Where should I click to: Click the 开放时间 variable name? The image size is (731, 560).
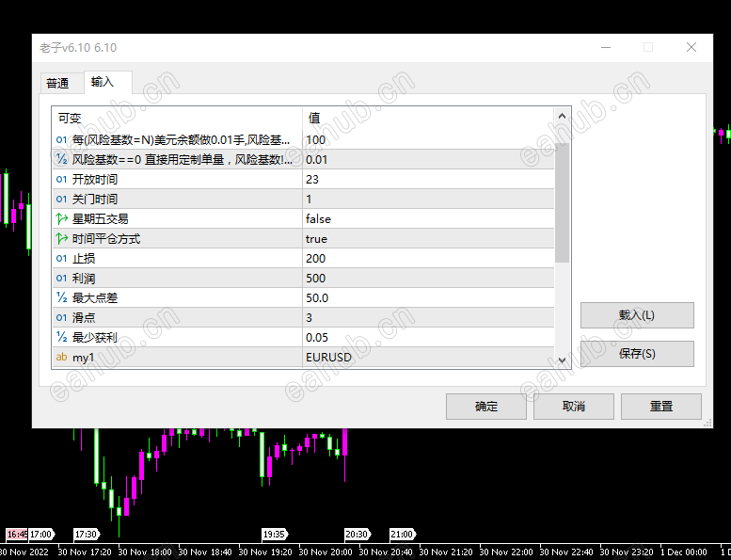click(95, 180)
